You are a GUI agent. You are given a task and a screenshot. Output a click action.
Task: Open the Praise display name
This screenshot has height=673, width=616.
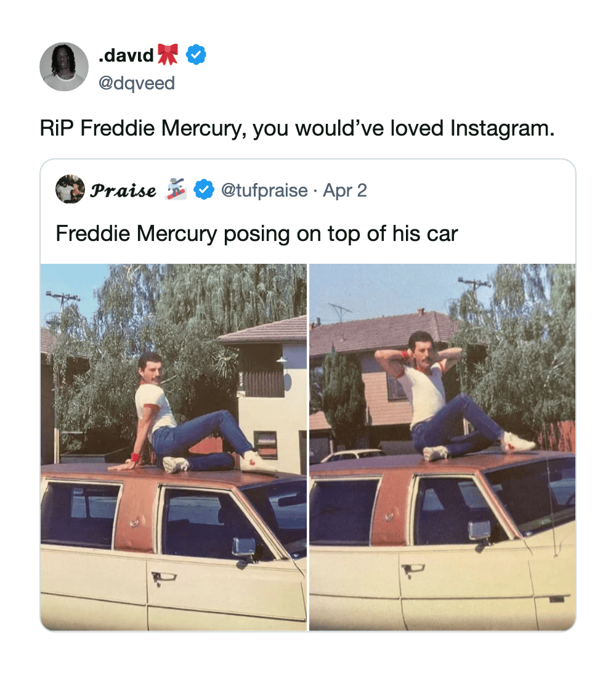(x=123, y=190)
